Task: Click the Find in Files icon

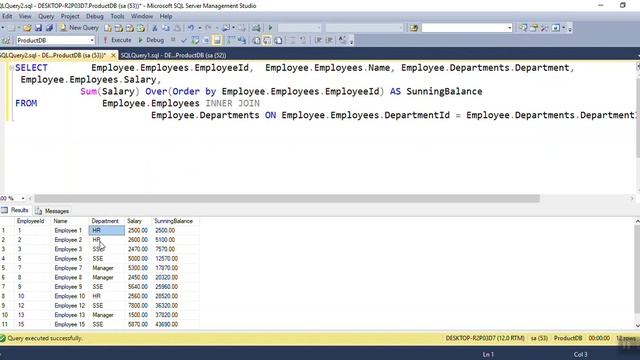Action: click(414, 28)
